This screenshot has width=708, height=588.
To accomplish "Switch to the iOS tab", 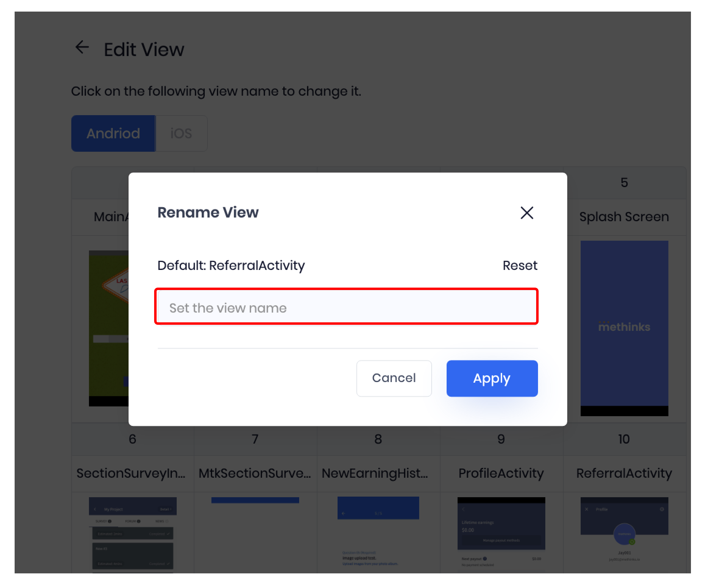I will point(181,133).
